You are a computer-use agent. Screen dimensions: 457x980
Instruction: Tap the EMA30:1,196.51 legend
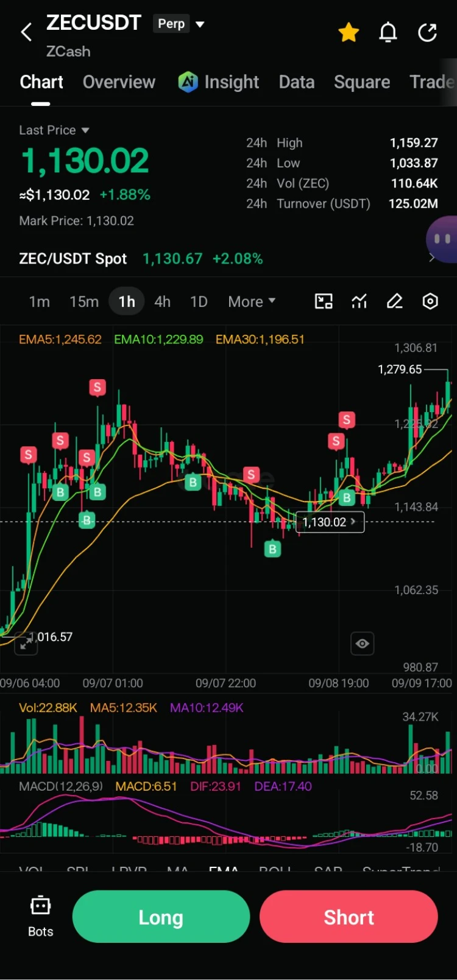260,339
